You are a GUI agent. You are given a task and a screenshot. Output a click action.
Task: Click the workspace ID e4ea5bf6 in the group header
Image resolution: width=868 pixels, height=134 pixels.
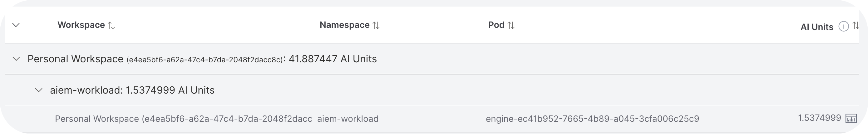[205, 60]
